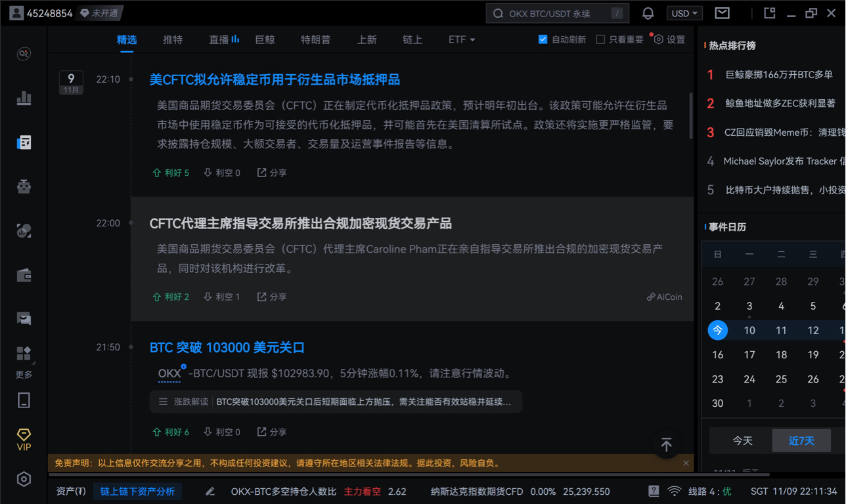
Task: Share the BTC 突破 103000 news item
Action: coord(272,432)
